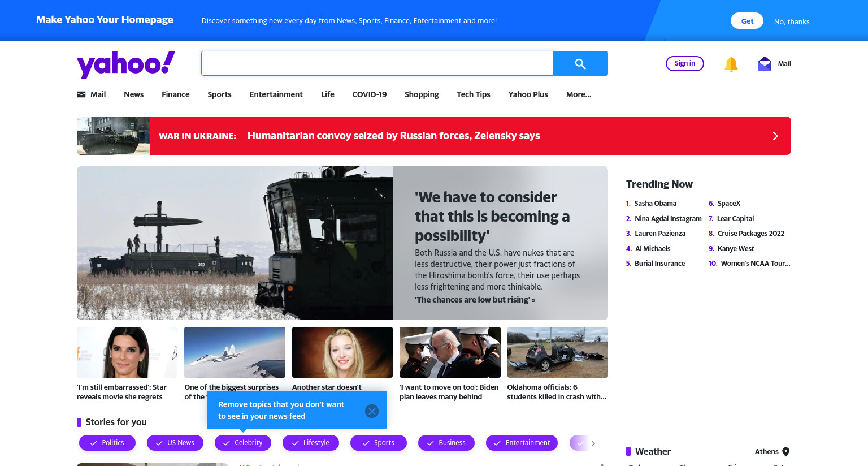Open 'The chances are low but rising' link
The height and width of the screenshot is (466, 868).
475,300
